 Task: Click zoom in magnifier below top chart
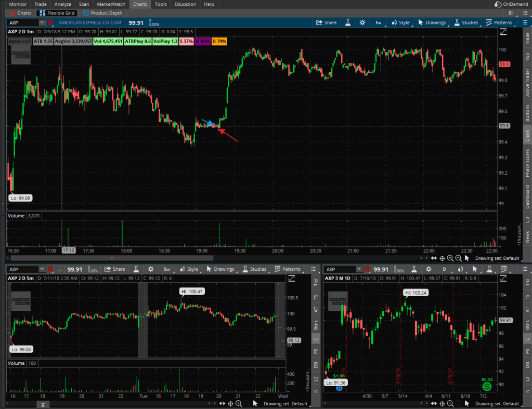coord(450,258)
